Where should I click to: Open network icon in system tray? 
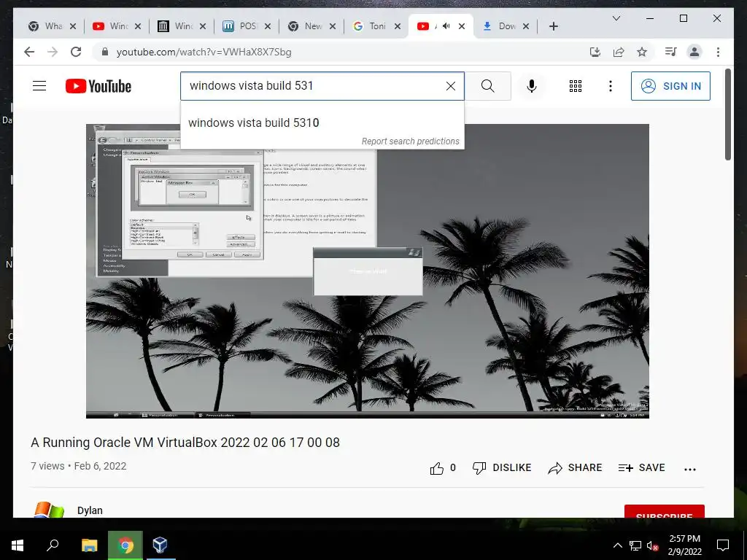tap(635, 545)
